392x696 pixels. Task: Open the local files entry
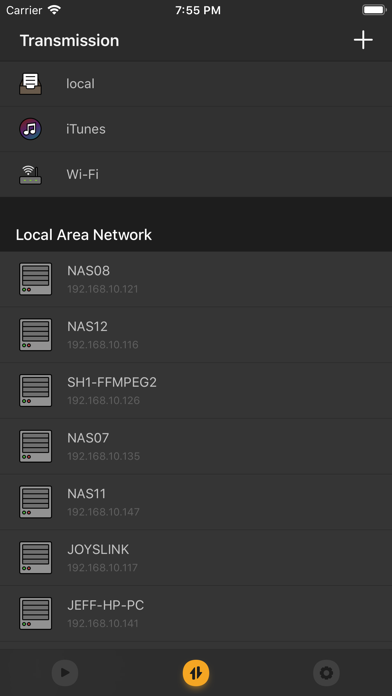coord(196,84)
